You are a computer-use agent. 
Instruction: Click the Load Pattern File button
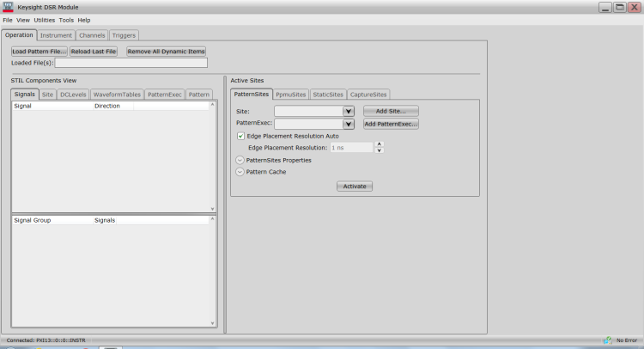(x=39, y=52)
